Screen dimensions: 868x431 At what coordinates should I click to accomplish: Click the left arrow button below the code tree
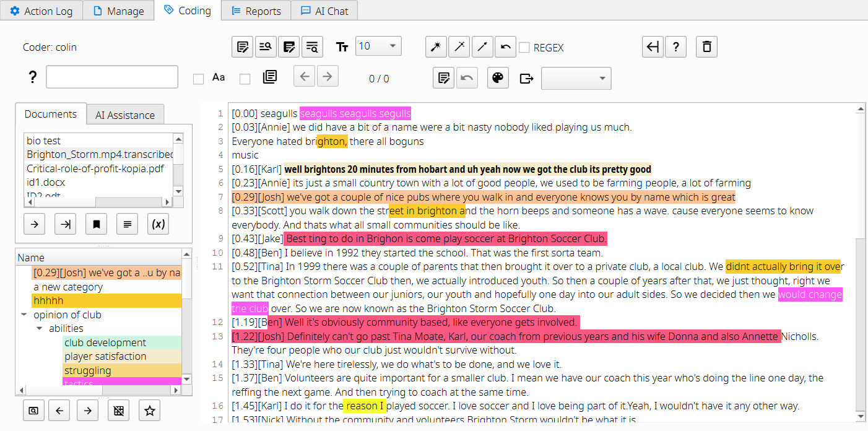pyautogui.click(x=59, y=410)
